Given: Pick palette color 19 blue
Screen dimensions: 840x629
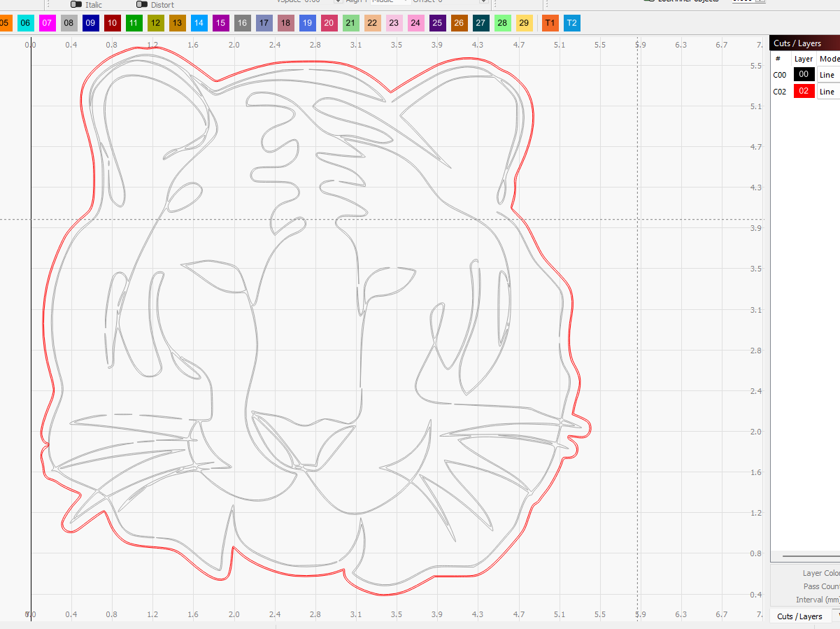Looking at the screenshot, I should tap(307, 23).
